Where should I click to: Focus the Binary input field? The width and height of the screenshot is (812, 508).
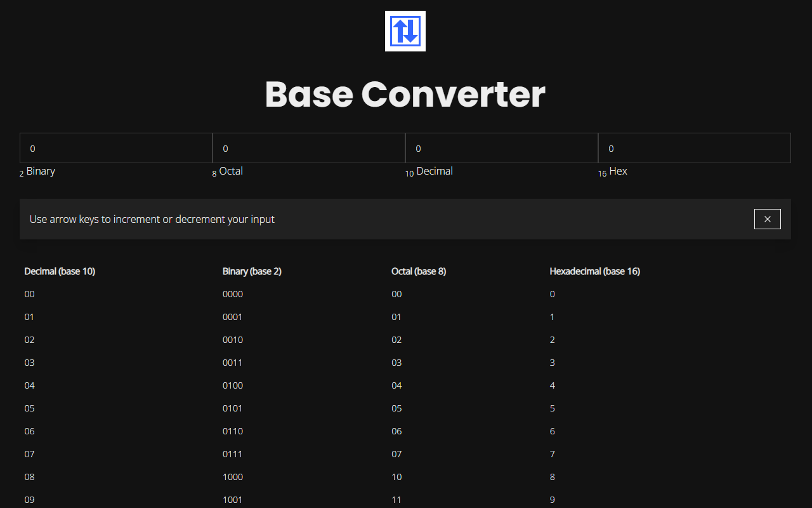coord(116,149)
